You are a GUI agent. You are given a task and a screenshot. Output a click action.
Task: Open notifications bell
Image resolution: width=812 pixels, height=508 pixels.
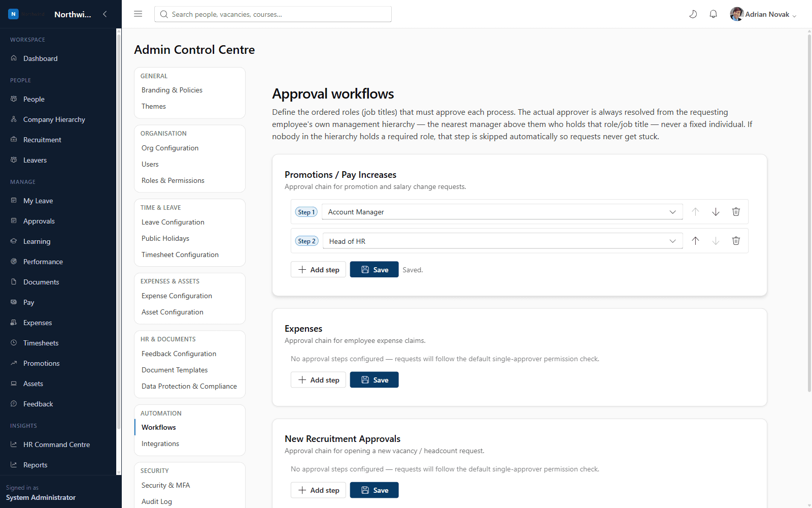713,14
